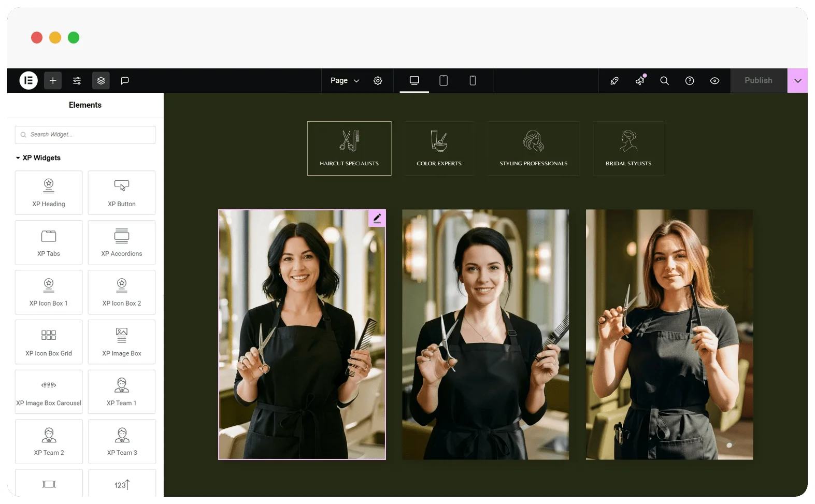
Task: Switch to desktop responsive view
Action: [414, 80]
